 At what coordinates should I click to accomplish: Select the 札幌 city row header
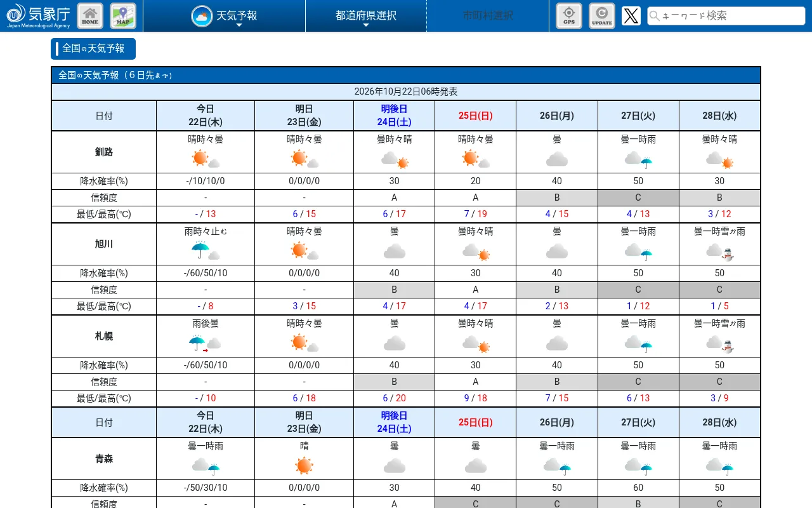click(x=104, y=336)
